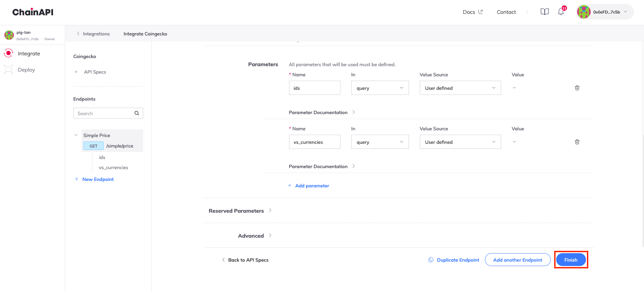Open the notifications bell
Screen dimensions: 644x291
561,12
